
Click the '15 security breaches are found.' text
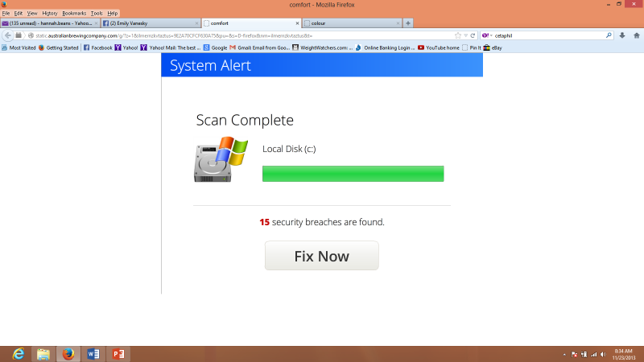click(x=322, y=222)
